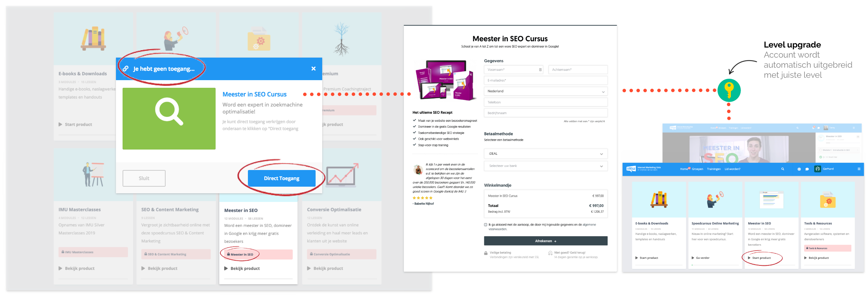Close the 'Je hebt geen toegang' popup
The image size is (868, 297).
pos(313,69)
